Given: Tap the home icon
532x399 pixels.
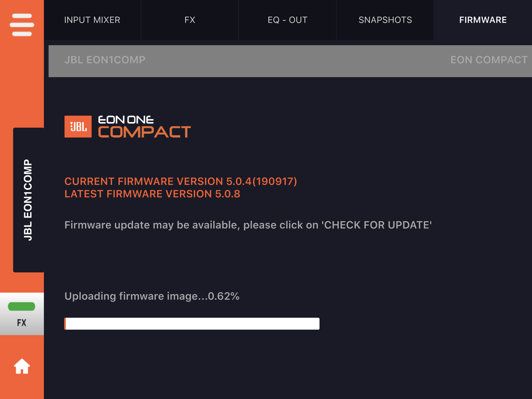Looking at the screenshot, I should (22, 366).
